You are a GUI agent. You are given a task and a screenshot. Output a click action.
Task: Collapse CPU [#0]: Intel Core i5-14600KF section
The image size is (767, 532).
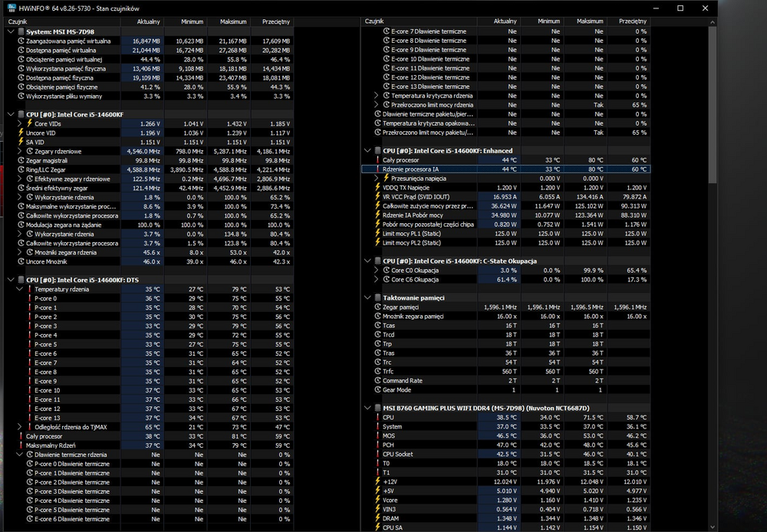[11, 114]
